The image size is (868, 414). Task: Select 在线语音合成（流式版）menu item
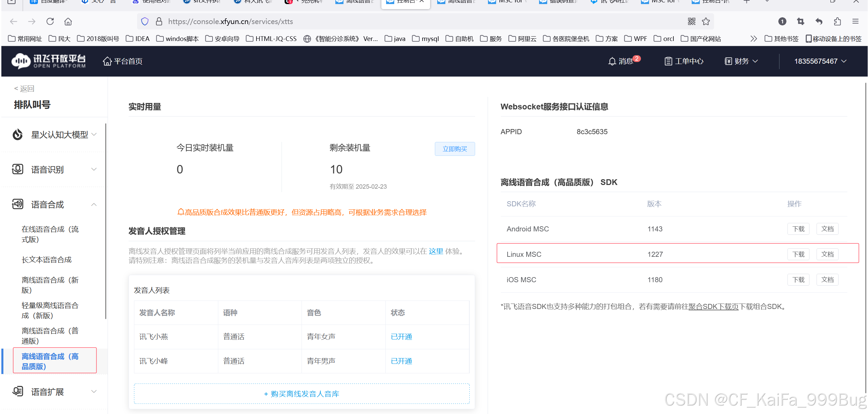51,234
